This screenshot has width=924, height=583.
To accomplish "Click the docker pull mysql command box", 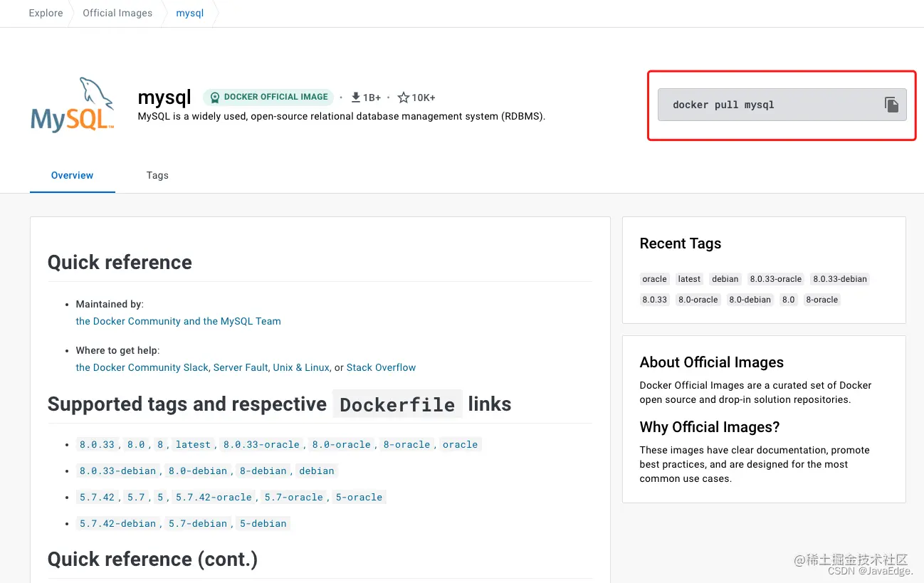I will pyautogui.click(x=782, y=105).
